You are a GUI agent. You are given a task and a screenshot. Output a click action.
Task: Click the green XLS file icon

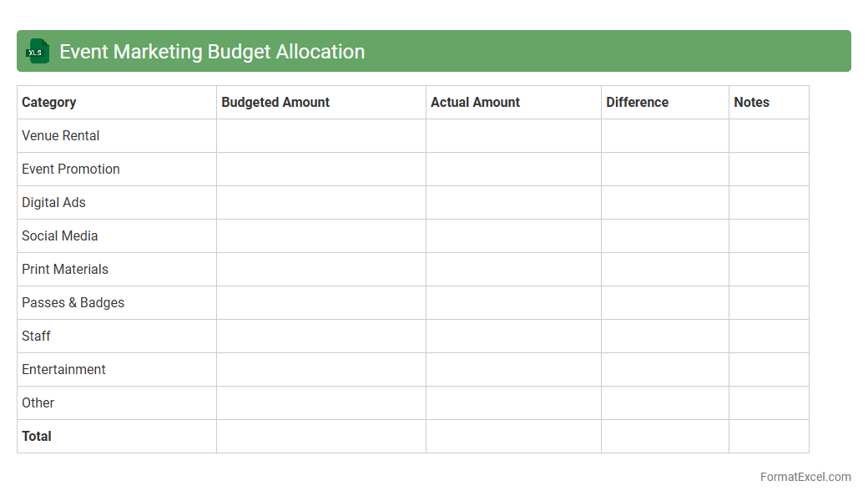(x=38, y=52)
